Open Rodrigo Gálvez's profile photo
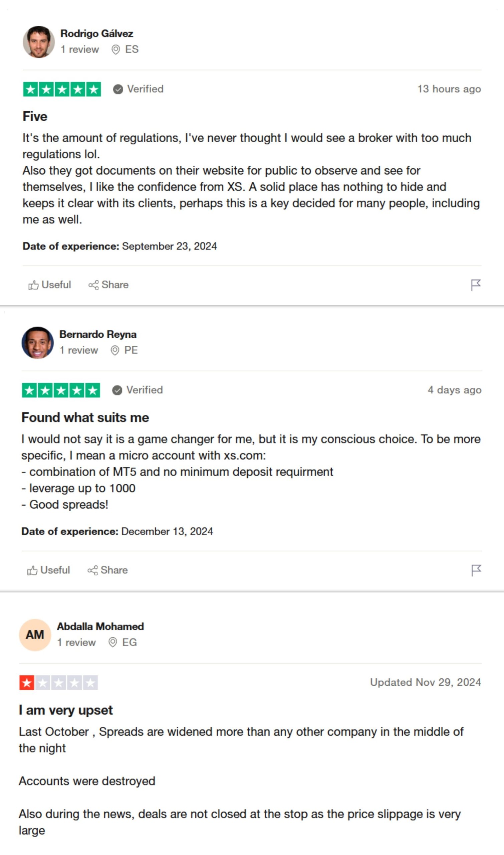Image resolution: width=504 pixels, height=855 pixels. point(39,42)
